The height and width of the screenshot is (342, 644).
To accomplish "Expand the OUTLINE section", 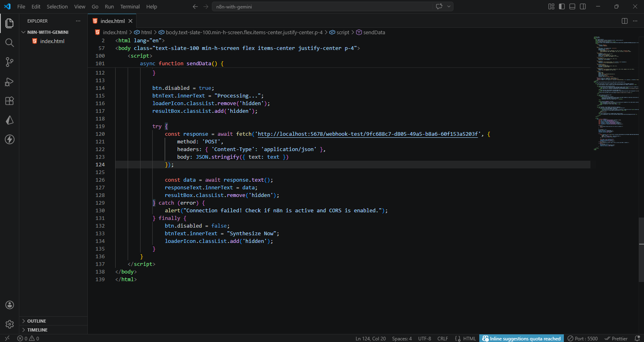I will 54,321.
